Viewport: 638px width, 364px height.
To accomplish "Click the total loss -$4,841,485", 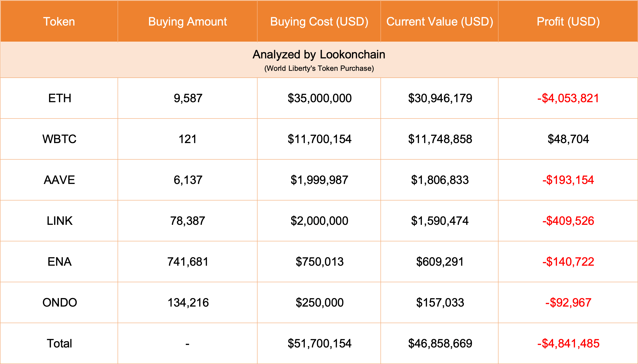I will pyautogui.click(x=568, y=344).
